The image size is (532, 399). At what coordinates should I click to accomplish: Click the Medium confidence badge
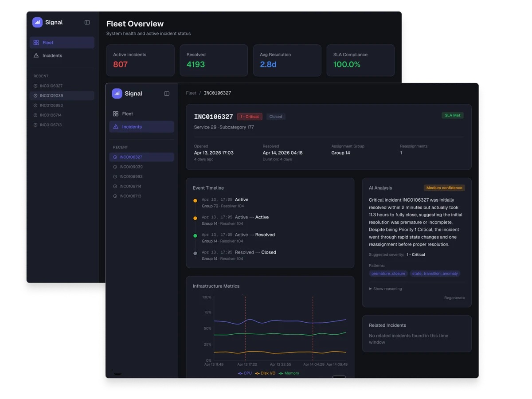(444, 188)
